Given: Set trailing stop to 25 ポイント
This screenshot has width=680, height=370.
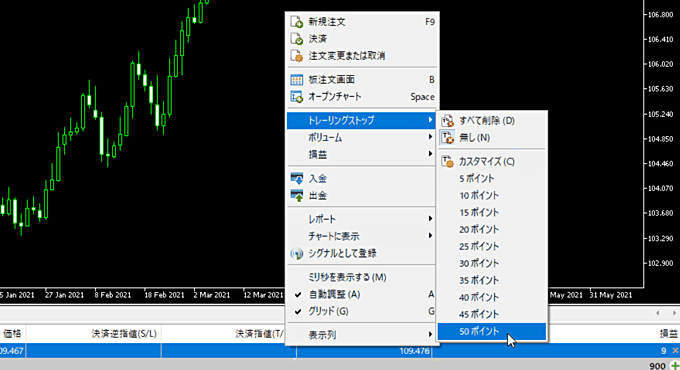Looking at the screenshot, I should 492,246.
